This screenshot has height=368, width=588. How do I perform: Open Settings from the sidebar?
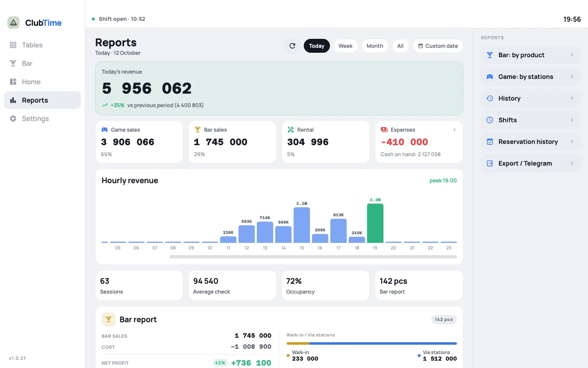(x=42, y=119)
